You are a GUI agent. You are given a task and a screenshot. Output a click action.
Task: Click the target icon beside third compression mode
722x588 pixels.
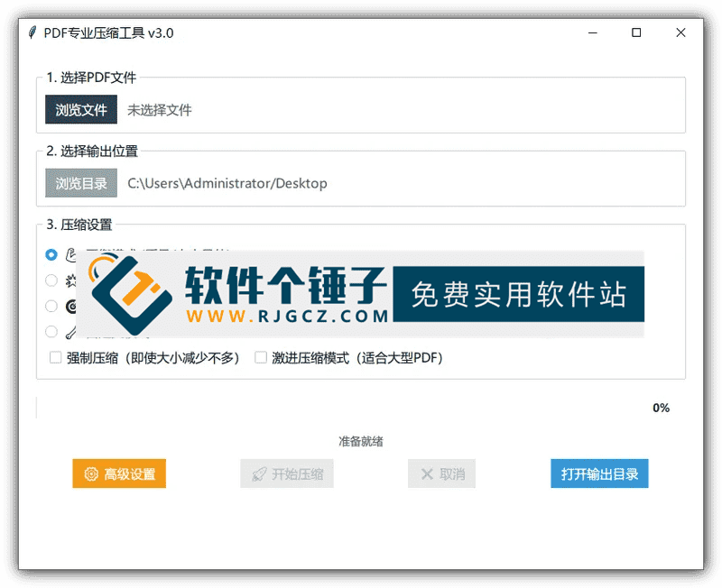(x=70, y=306)
